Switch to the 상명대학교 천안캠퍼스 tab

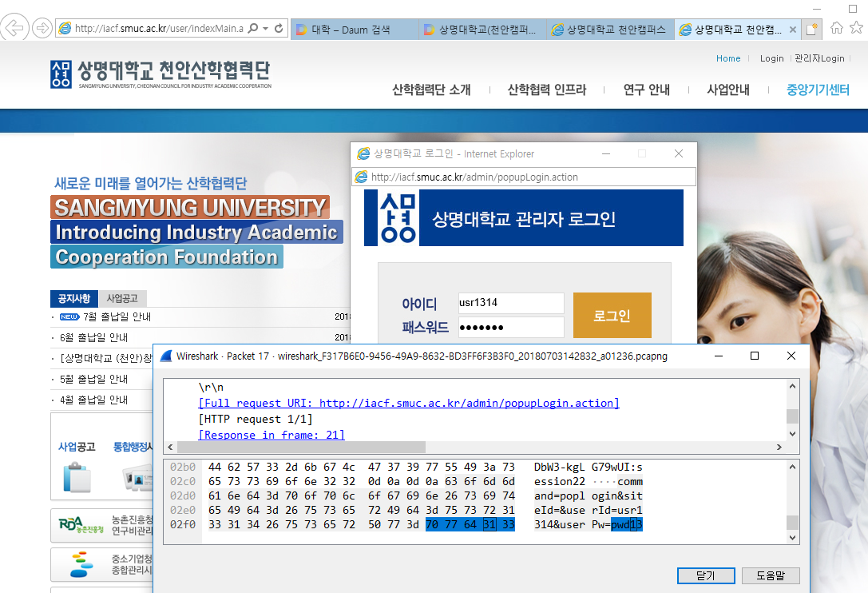610,30
